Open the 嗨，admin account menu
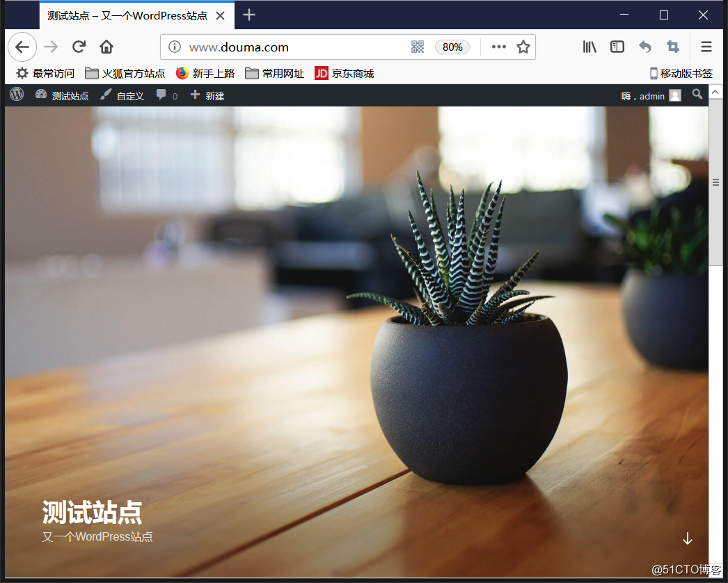 [651, 96]
